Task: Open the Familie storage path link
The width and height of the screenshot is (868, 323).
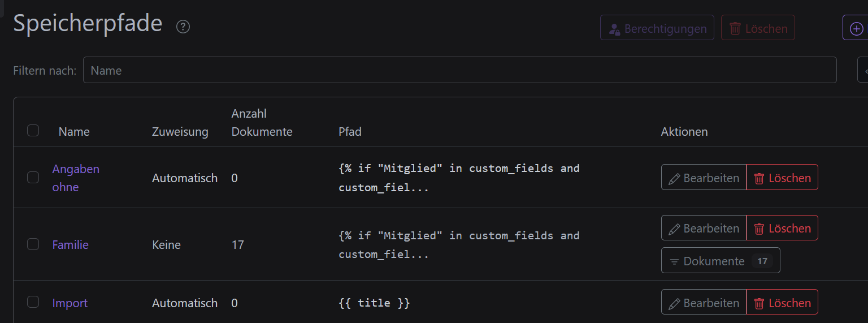Action: point(71,245)
